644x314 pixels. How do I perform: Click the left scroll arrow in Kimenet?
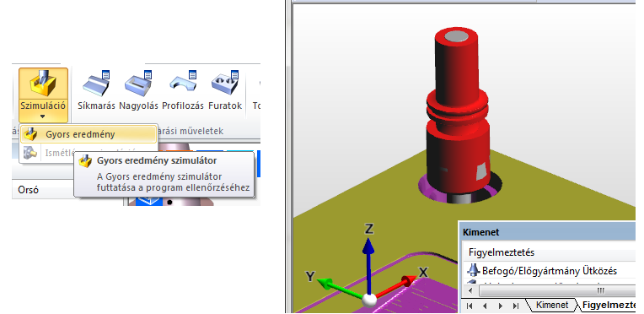470,291
